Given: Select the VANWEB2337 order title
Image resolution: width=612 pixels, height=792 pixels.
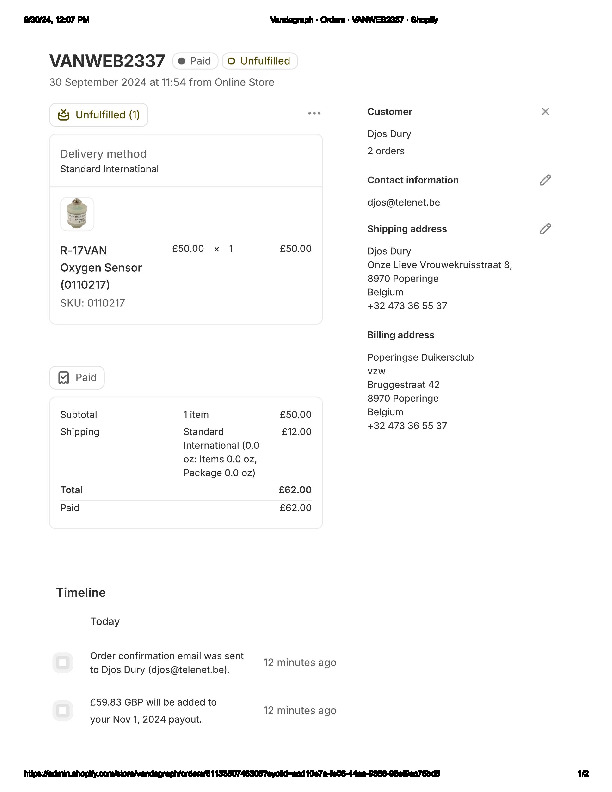Looking at the screenshot, I should (x=107, y=61).
